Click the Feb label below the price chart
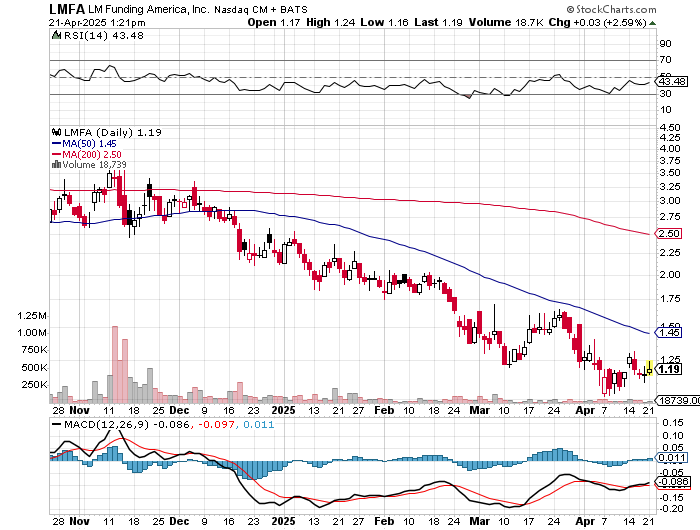 (x=384, y=410)
